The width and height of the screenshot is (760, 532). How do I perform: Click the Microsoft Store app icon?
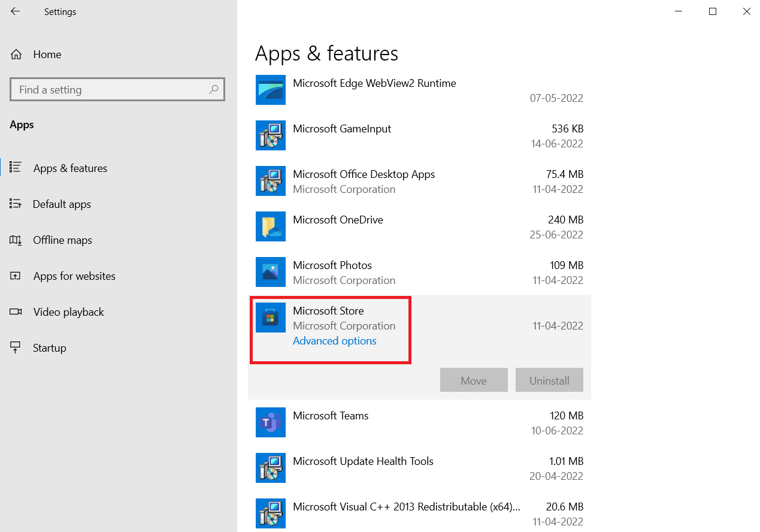(271, 318)
